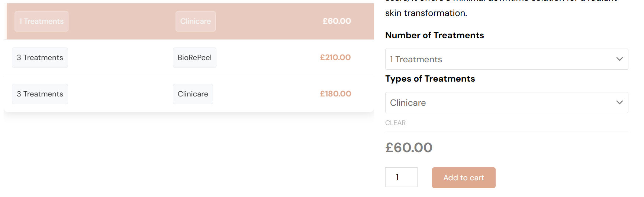Screen dimensions: 644x197
Task: Click the £210.00 price in the table
Action: coord(335,58)
